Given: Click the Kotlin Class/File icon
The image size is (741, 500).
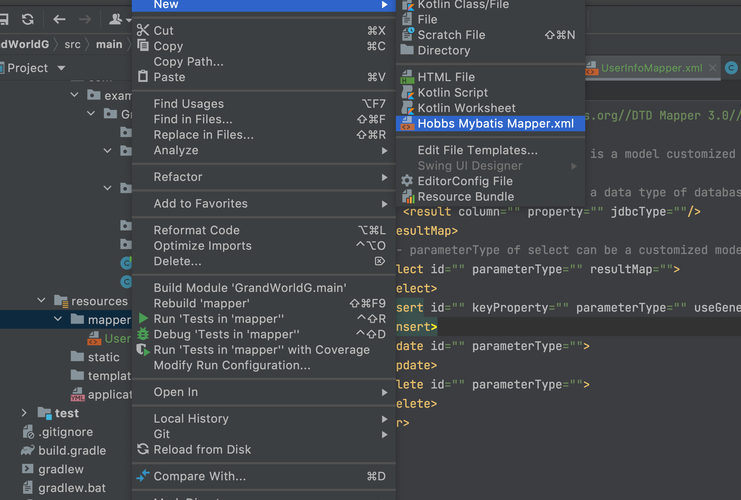Looking at the screenshot, I should (407, 5).
